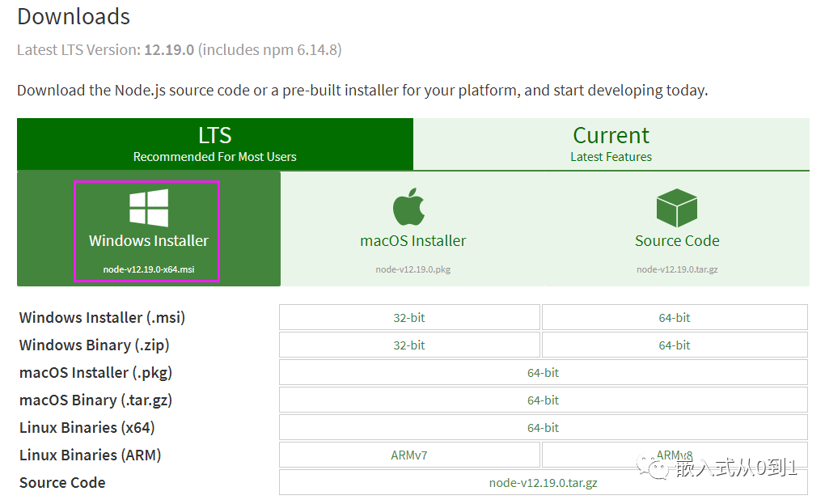Viewport: 825px width, 504px height.
Task: Download node-v12.19.0-x64.msi file name link
Action: 149,269
